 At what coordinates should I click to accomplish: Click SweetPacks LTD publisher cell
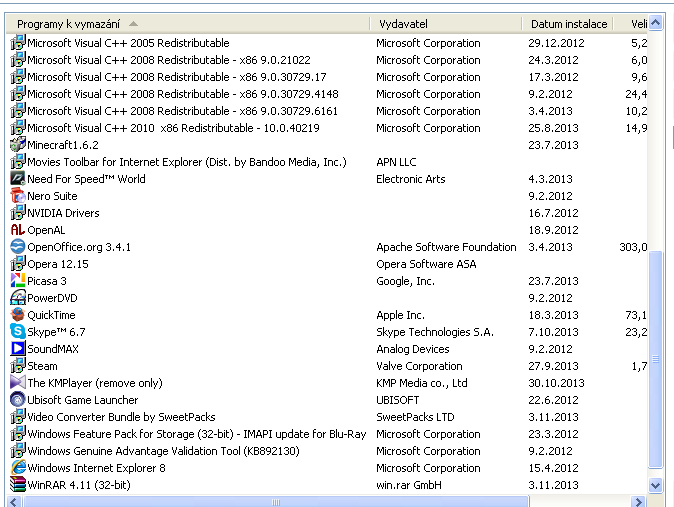click(415, 417)
